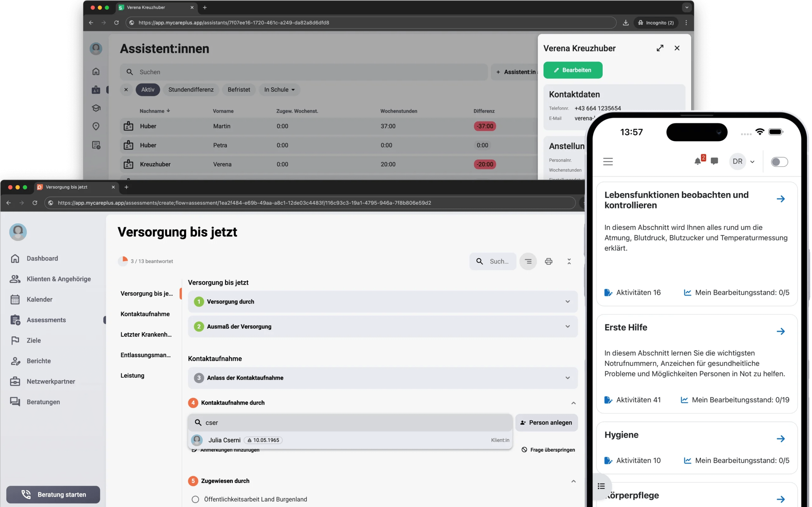Open the In Schule dropdown filter
This screenshot has height=507, width=812.
click(279, 90)
